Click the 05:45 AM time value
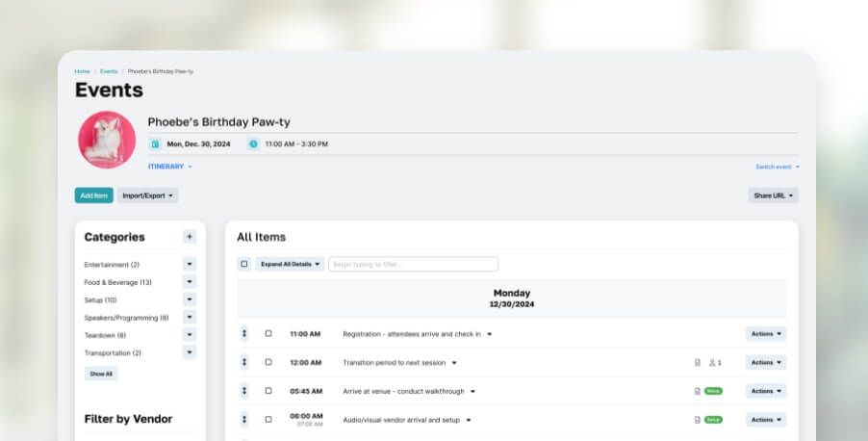868x441 pixels. click(306, 391)
